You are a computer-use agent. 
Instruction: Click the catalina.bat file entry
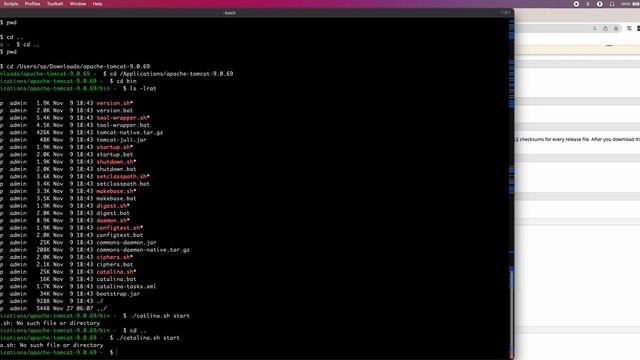coord(116,279)
